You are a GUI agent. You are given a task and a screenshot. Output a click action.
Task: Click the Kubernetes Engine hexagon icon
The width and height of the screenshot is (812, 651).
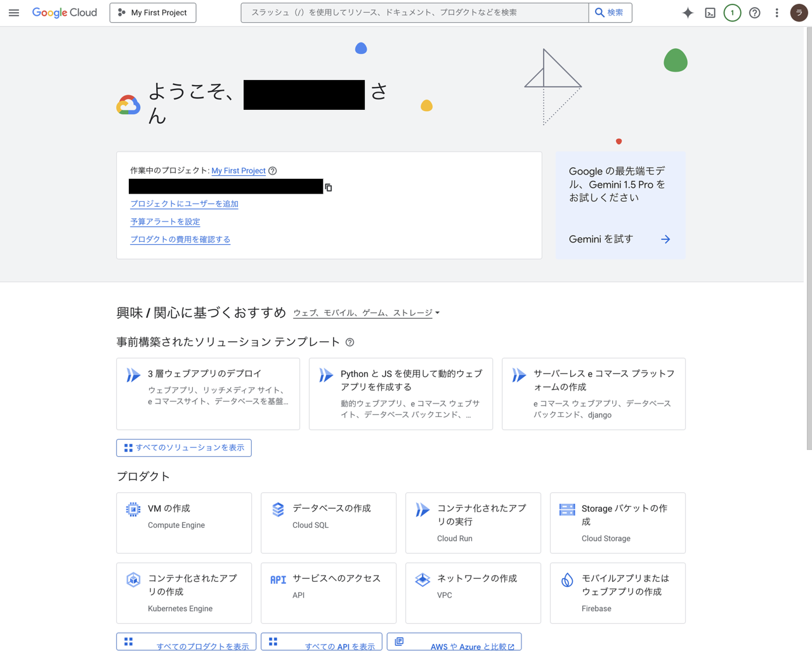coord(133,579)
